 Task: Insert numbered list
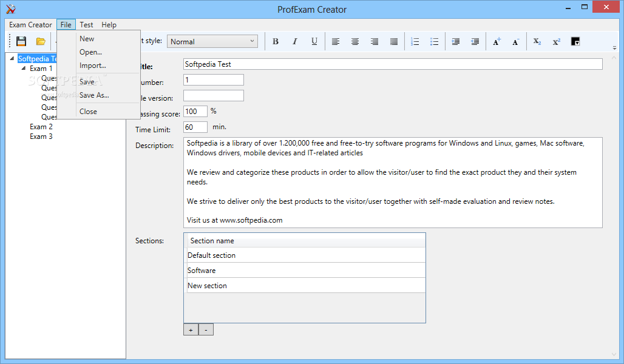(x=415, y=41)
